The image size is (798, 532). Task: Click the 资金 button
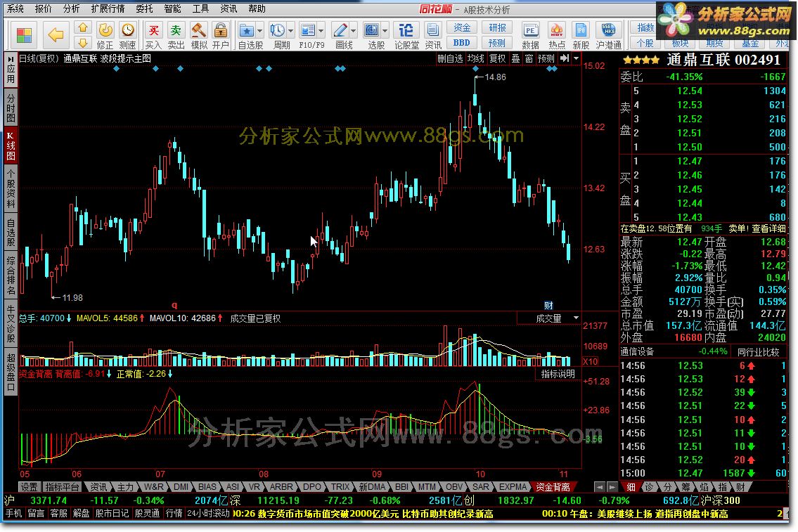[x=462, y=27]
